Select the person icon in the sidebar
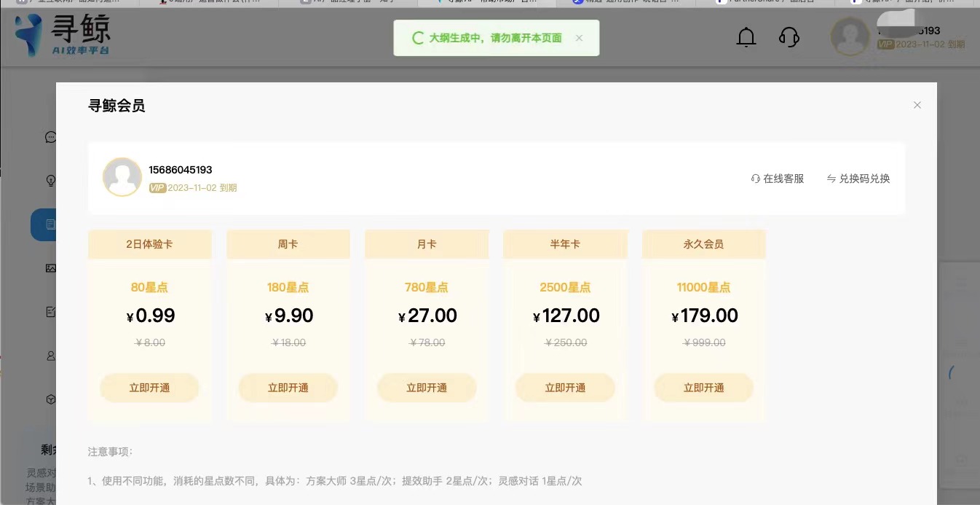 click(51, 356)
